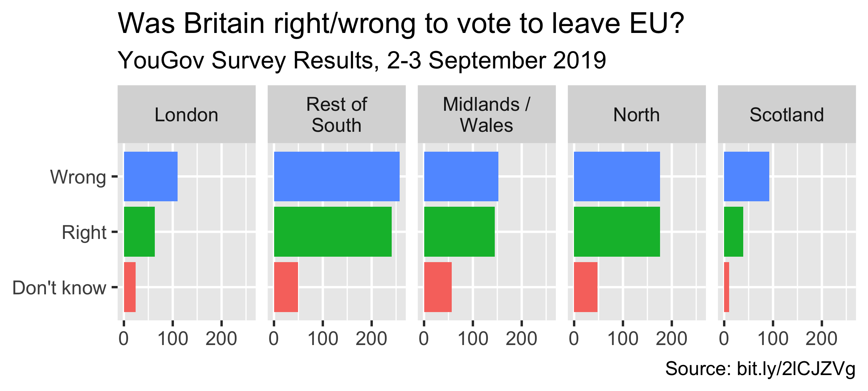Select the Rest of South facet header
868x391 pixels.
336,114
